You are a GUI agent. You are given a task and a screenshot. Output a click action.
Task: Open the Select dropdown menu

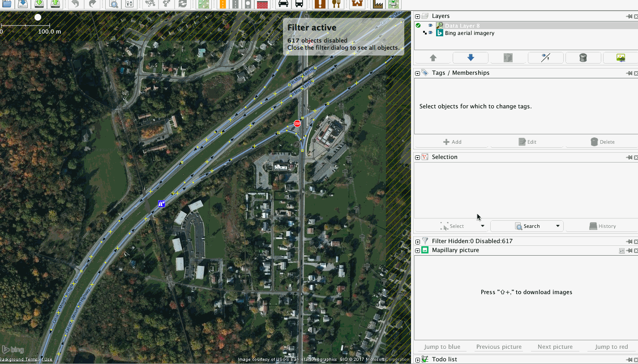(x=483, y=226)
